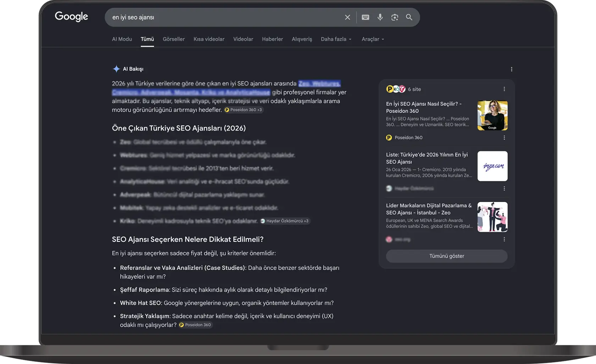Open three-dot menu on the Poseidon 360 source row
The width and height of the screenshot is (596, 364).
[x=504, y=138]
